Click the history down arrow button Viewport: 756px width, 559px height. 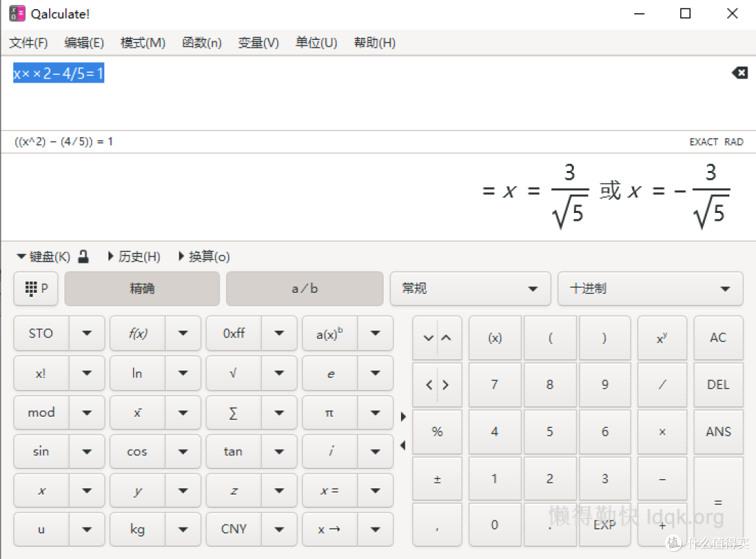click(x=428, y=338)
